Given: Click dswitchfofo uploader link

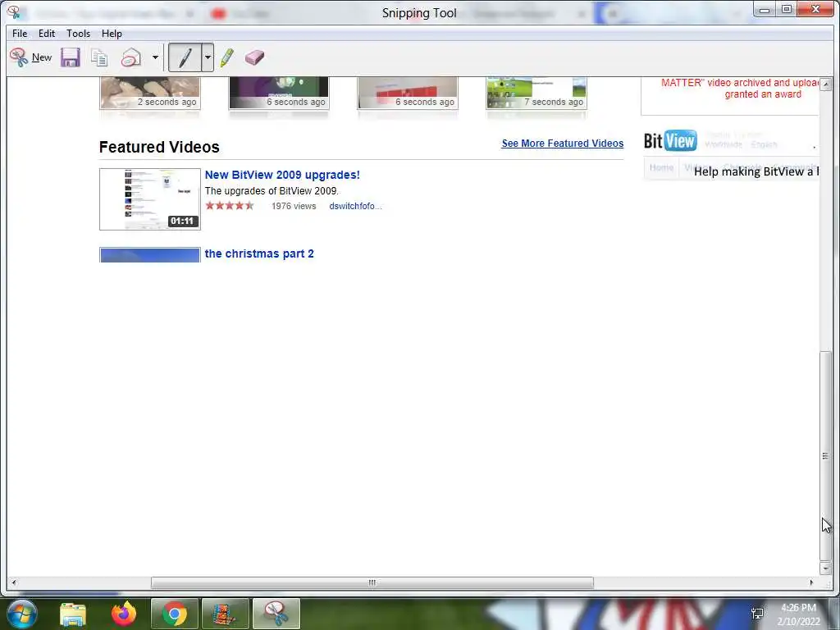Looking at the screenshot, I should (x=355, y=206).
